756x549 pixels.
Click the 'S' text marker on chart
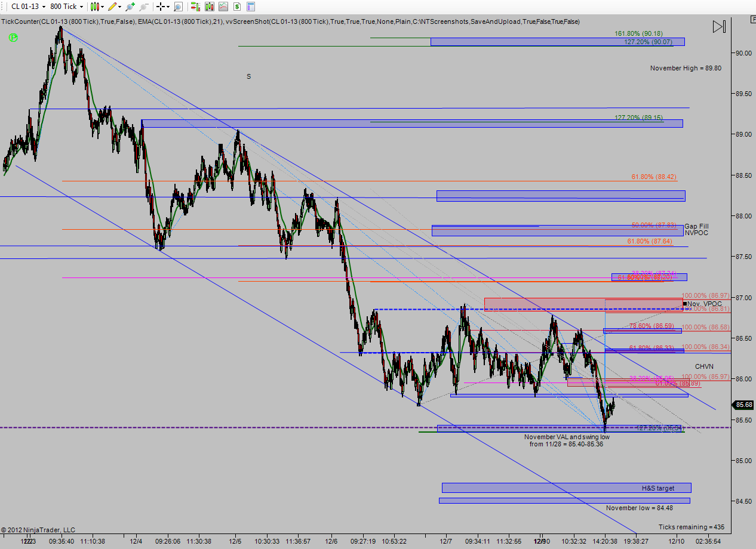[249, 76]
